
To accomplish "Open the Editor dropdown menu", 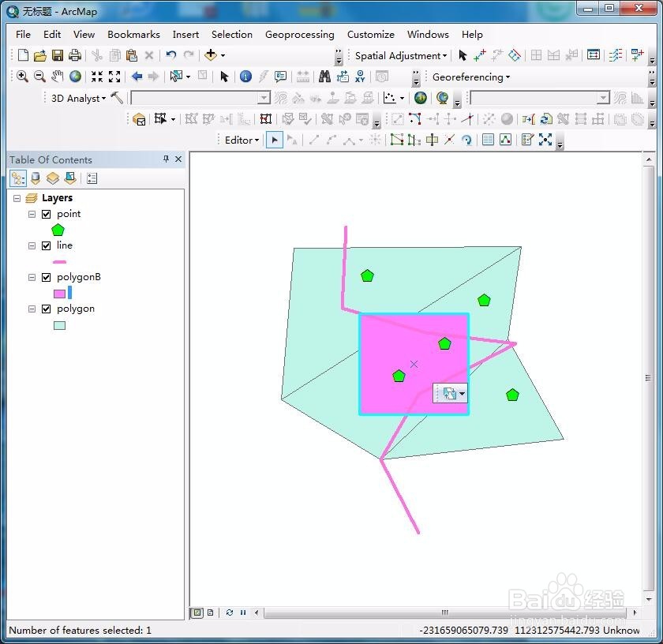I will [242, 140].
